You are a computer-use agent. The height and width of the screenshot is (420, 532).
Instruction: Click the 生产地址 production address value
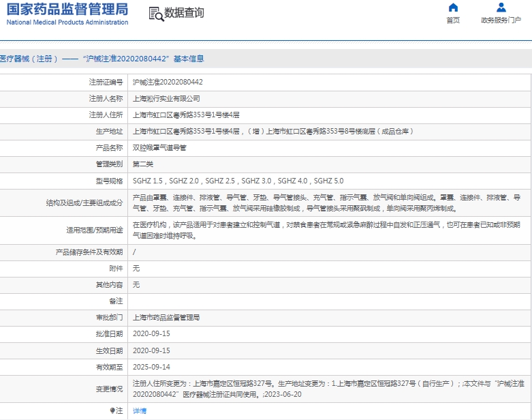point(272,132)
